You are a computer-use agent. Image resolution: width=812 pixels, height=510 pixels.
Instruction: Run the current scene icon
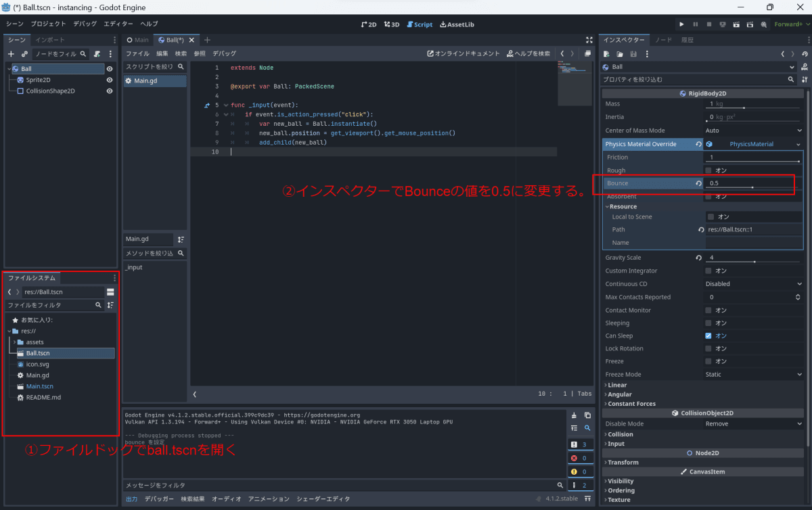pyautogui.click(x=736, y=24)
